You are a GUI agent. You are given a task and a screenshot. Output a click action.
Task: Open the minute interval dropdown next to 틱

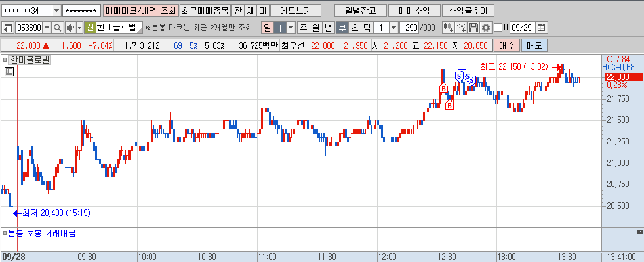pos(393,28)
